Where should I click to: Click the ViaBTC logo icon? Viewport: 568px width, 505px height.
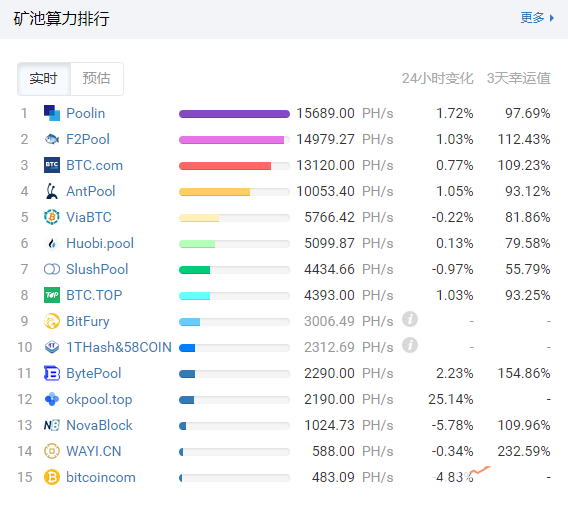[x=52, y=217]
